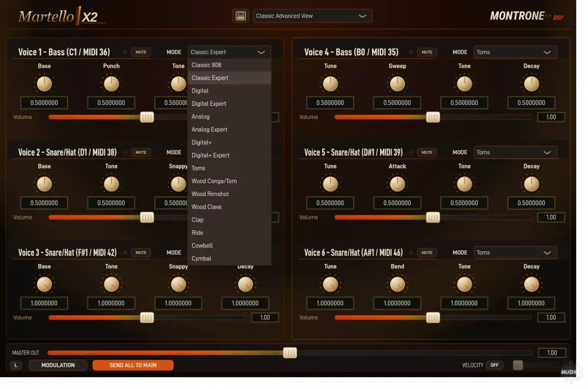Adjust the Master Out slider handle
Screen dimensions: 588x389
click(x=290, y=353)
